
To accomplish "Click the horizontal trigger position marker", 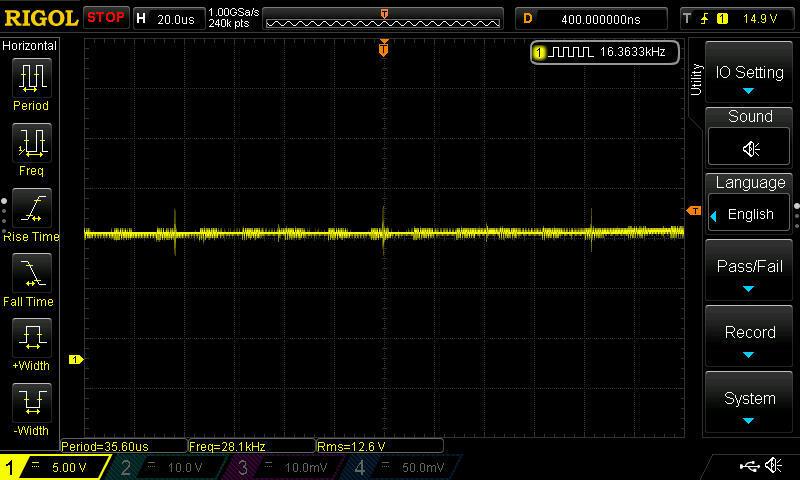I will (384, 48).
